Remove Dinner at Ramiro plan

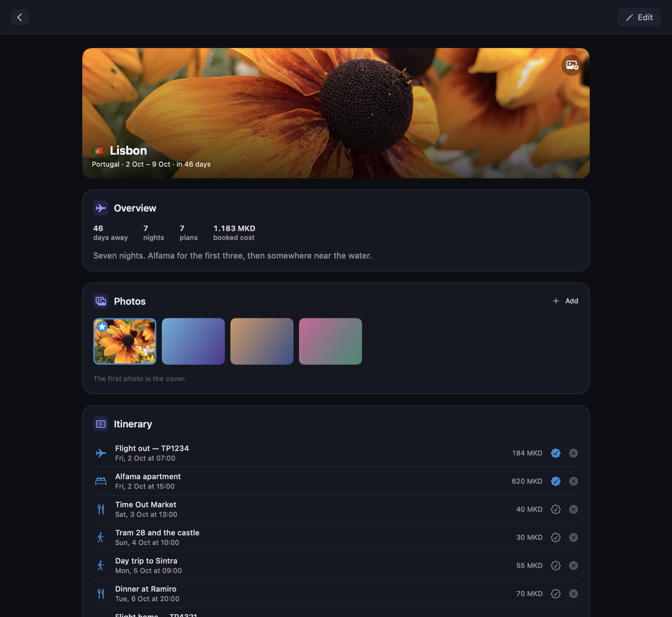pyautogui.click(x=573, y=593)
